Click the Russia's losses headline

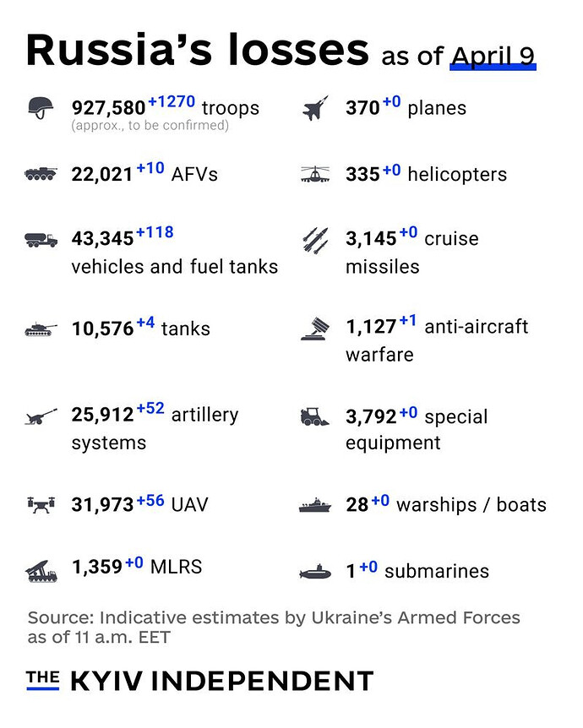click(x=197, y=50)
